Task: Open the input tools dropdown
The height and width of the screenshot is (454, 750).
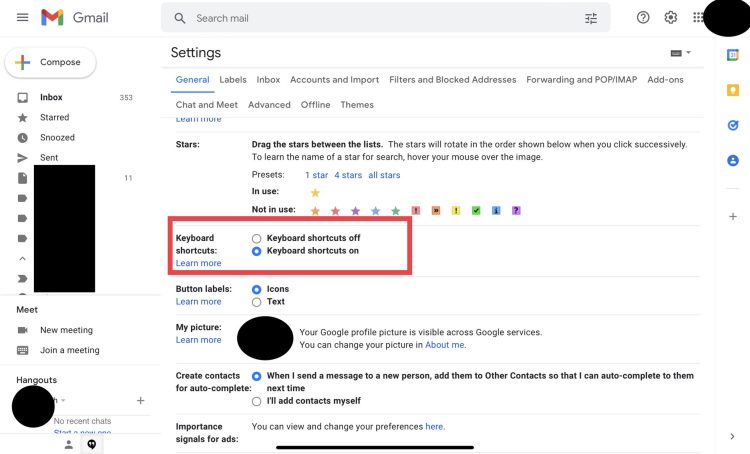Action: 680,53
